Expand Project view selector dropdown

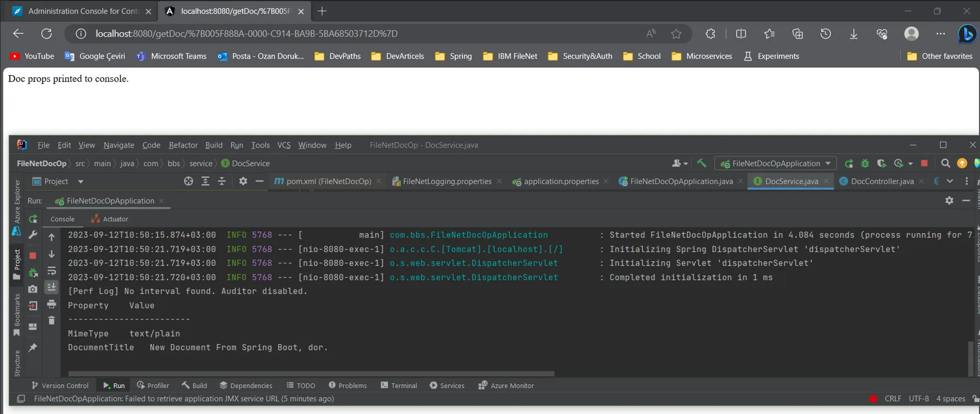pos(81,181)
